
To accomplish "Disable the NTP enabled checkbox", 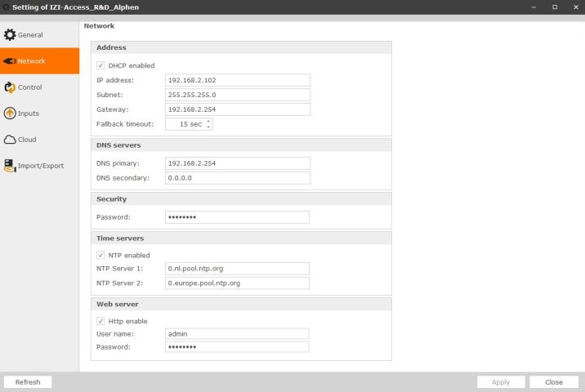I will pos(101,255).
